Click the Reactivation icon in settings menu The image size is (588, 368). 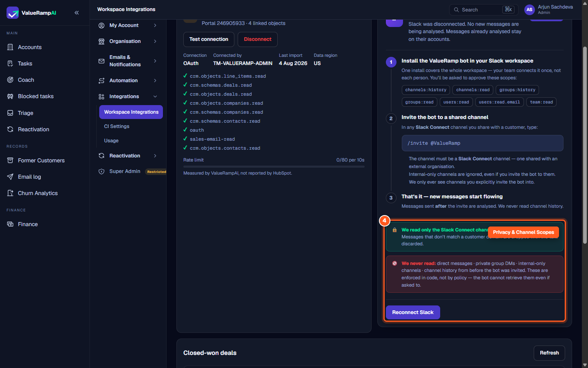point(101,156)
